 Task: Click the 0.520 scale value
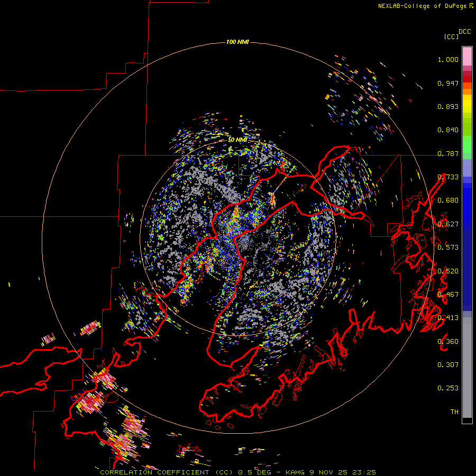pos(448,271)
